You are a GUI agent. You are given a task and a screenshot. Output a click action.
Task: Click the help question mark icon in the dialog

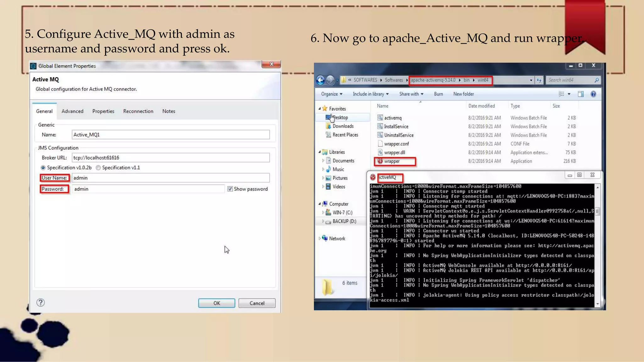[x=41, y=303]
